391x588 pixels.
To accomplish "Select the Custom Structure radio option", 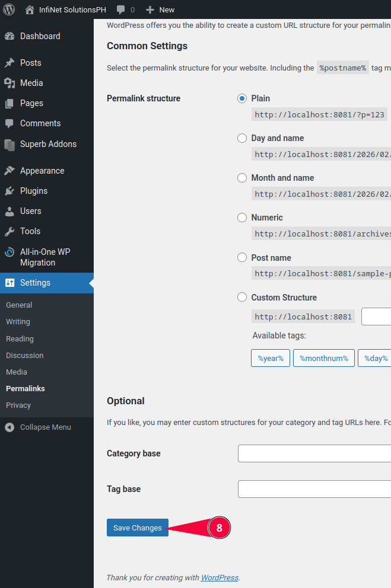I will [242, 298].
